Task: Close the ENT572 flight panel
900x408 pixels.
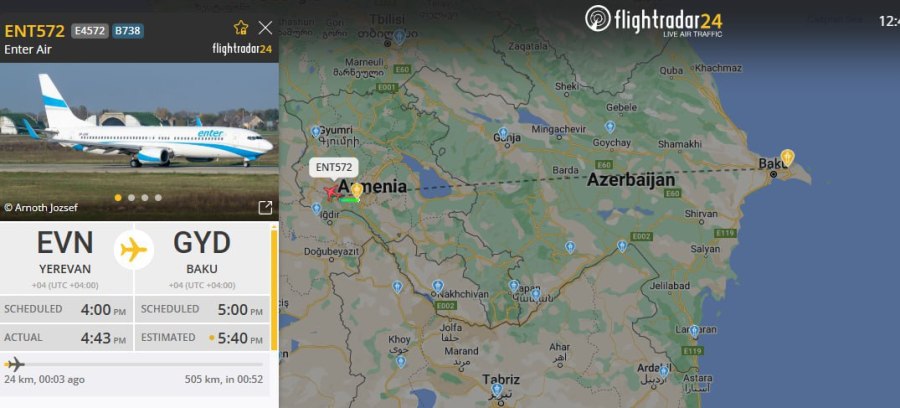Action: 265,28
